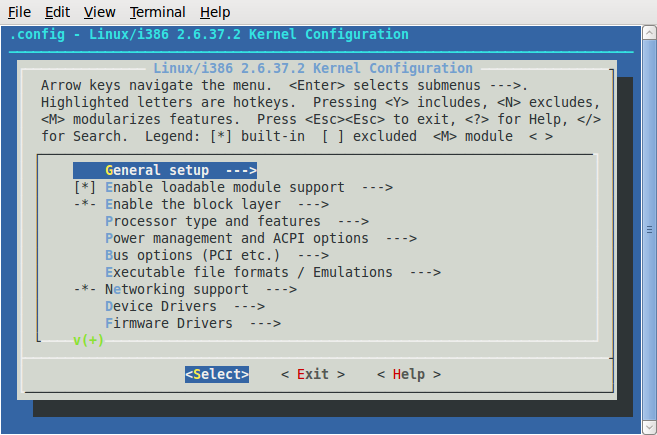
Task: Select Firmware Drivers entry
Action: [x=193, y=323]
